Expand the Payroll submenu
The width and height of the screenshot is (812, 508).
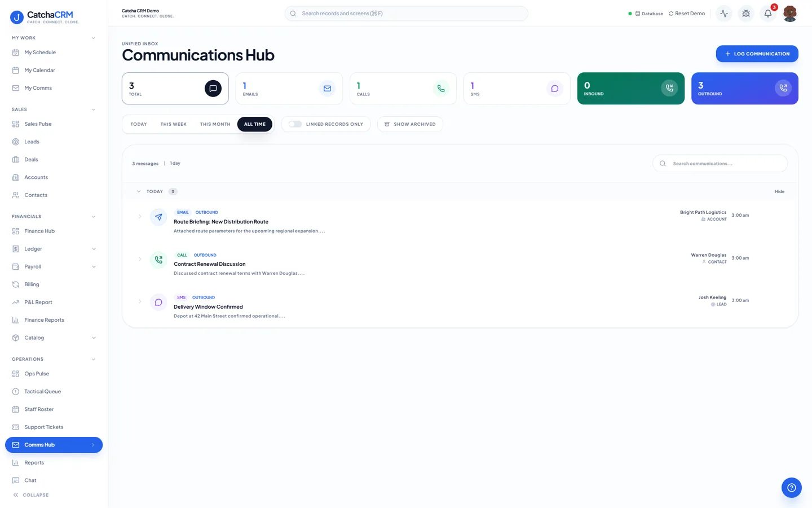(x=94, y=267)
